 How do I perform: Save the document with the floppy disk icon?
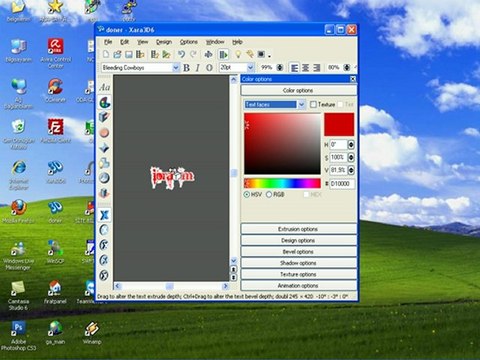click(x=129, y=54)
